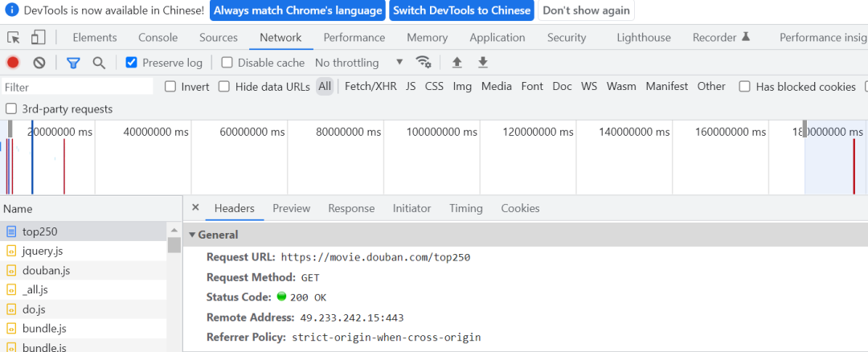Switch to the Elements tab
Viewport: 868px width, 352px height.
point(95,38)
